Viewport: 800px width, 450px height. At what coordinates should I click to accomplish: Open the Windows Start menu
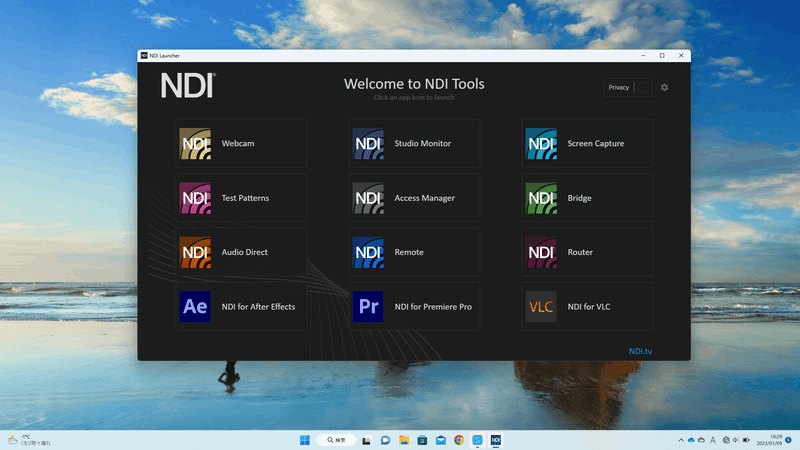(305, 440)
